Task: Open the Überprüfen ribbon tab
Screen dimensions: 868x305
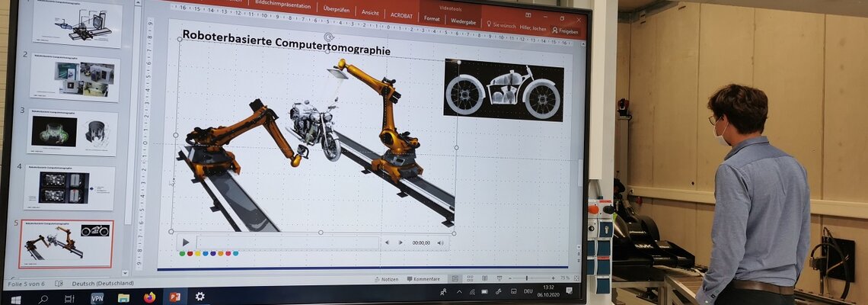Action: tap(336, 9)
